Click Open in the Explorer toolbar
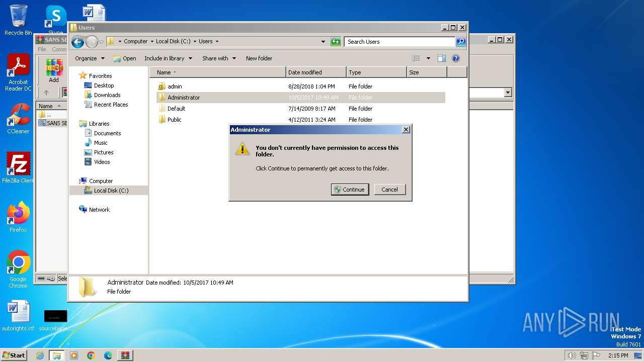The width and height of the screenshot is (644, 362). coord(125,58)
